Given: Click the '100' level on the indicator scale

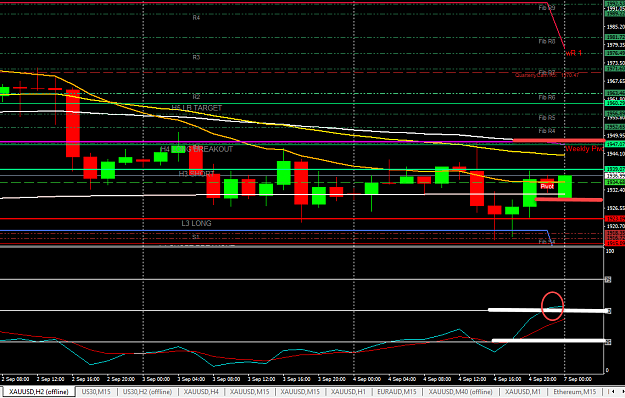Looking at the screenshot, I should pyautogui.click(x=610, y=251).
